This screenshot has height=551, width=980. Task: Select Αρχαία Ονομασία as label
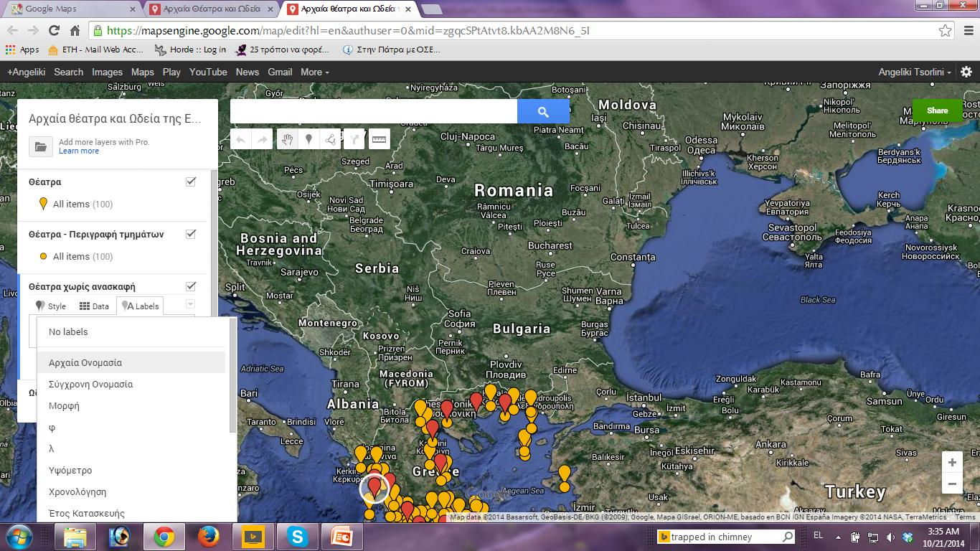[131, 362]
